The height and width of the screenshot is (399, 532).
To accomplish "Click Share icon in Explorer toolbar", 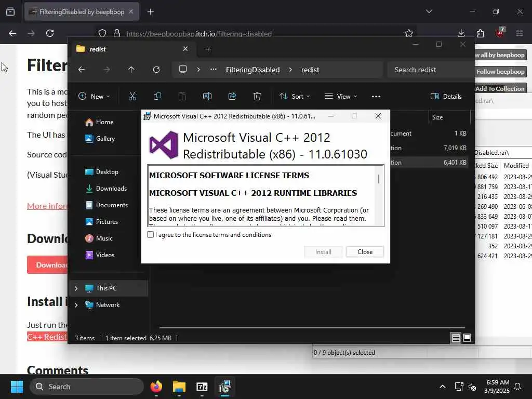I will (x=232, y=96).
